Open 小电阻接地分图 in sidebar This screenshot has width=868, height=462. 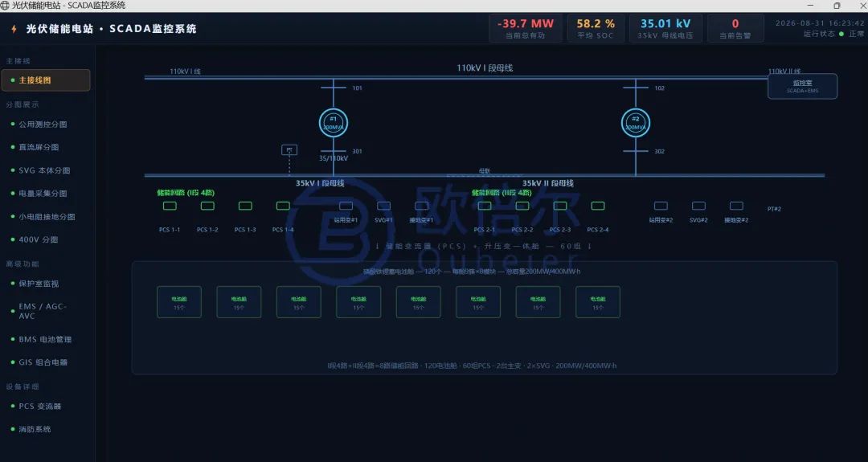point(46,217)
